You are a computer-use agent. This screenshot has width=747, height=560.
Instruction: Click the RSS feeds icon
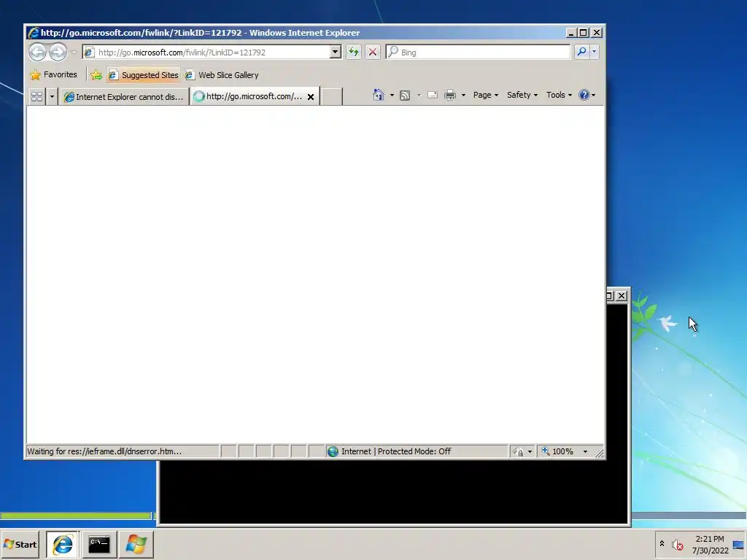pos(405,96)
